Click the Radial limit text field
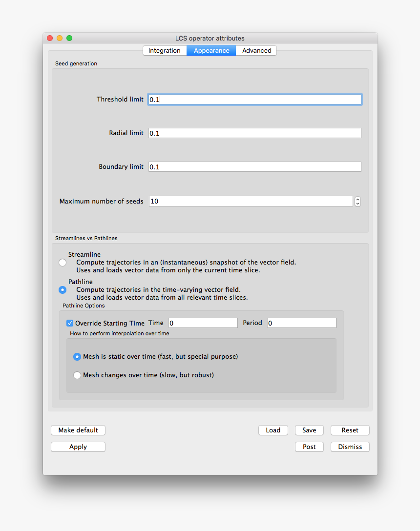The height and width of the screenshot is (531, 420). coord(254,133)
